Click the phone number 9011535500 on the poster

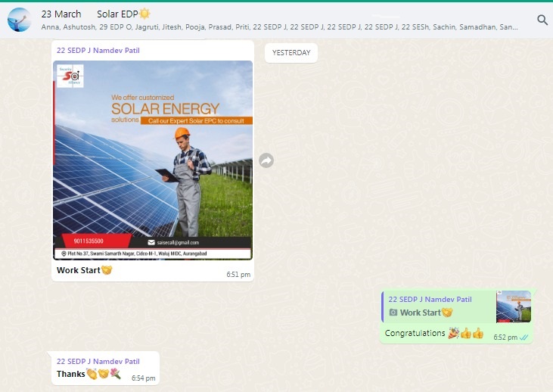coord(89,242)
